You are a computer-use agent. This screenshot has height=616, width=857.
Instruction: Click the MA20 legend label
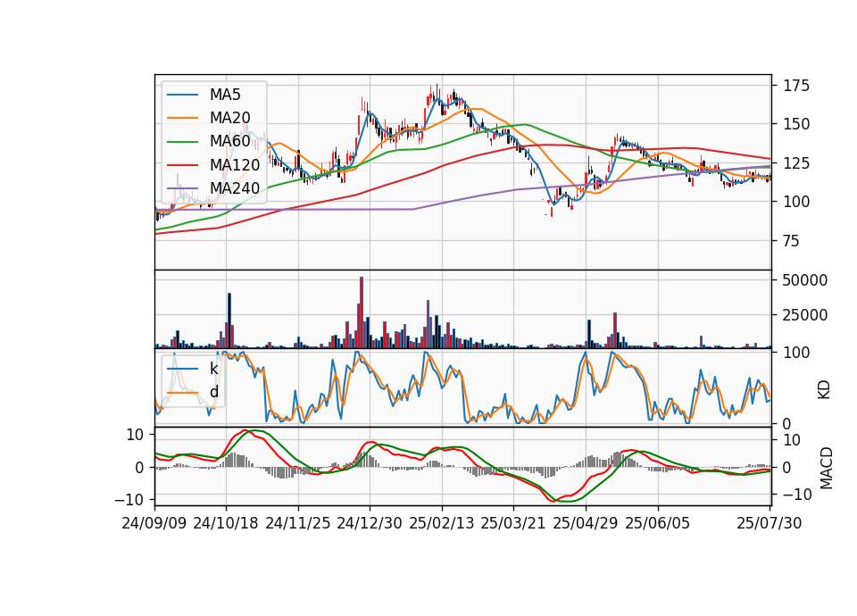[229, 118]
